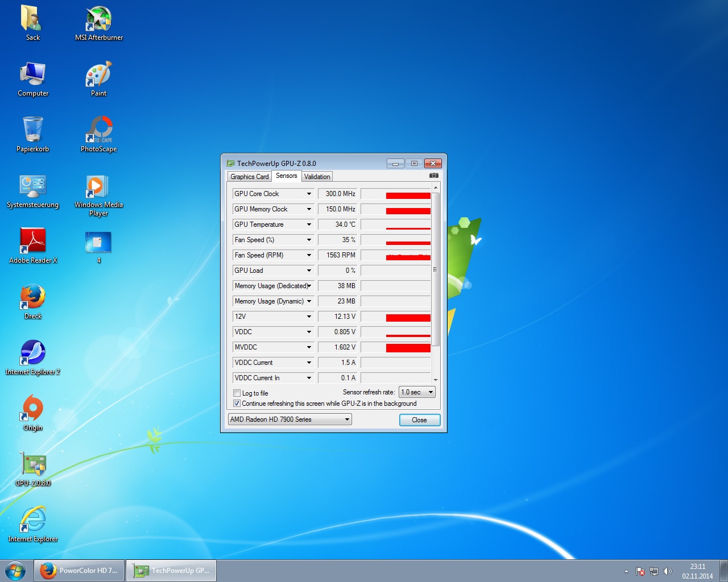Open the Action Center flag tray icon

pos(640,571)
